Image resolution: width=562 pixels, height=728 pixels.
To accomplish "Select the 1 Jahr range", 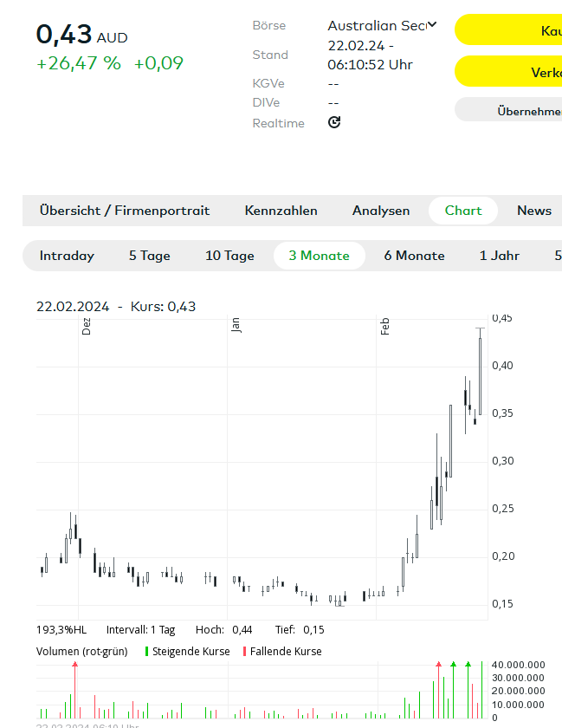I will [500, 256].
